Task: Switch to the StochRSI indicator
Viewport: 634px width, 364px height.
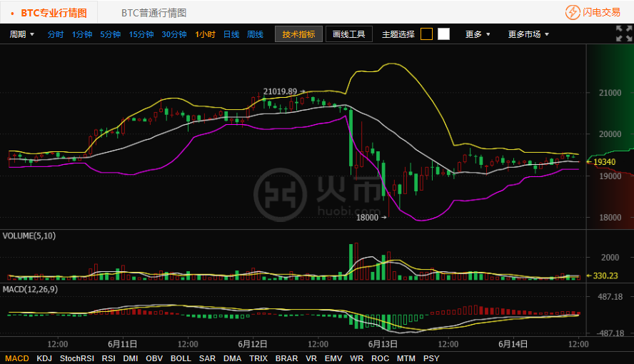Action: pyautogui.click(x=77, y=358)
